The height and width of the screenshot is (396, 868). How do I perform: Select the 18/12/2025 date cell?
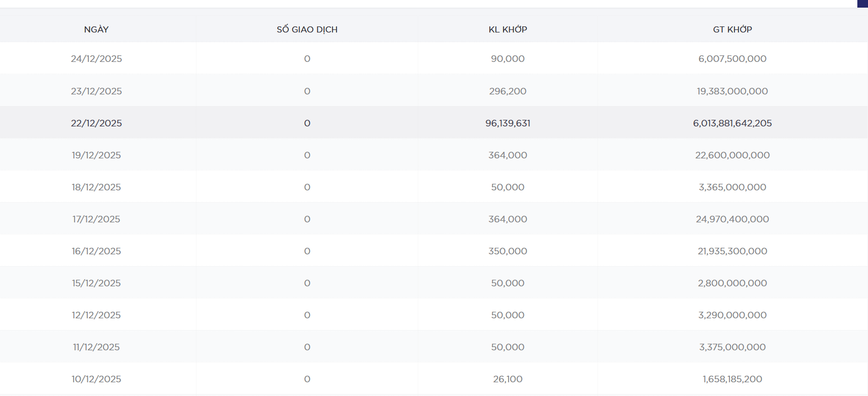pos(96,187)
